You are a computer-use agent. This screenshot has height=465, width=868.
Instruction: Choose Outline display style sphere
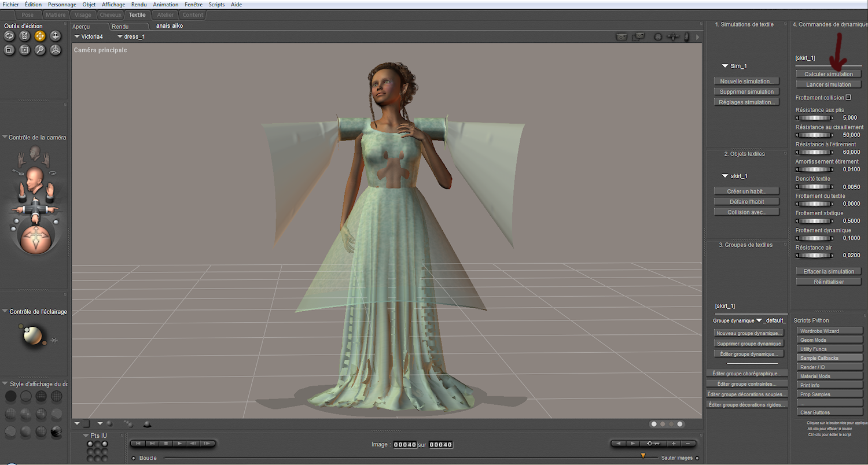(x=26, y=396)
